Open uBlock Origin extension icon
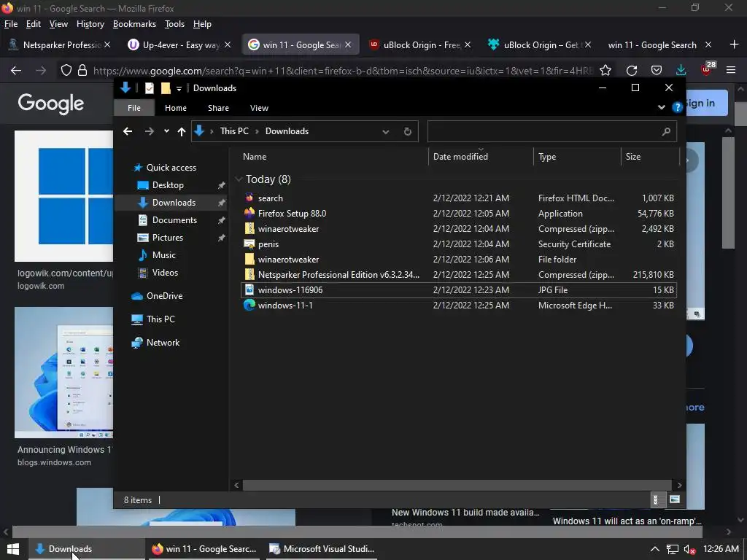The height and width of the screenshot is (560, 747). [x=707, y=69]
